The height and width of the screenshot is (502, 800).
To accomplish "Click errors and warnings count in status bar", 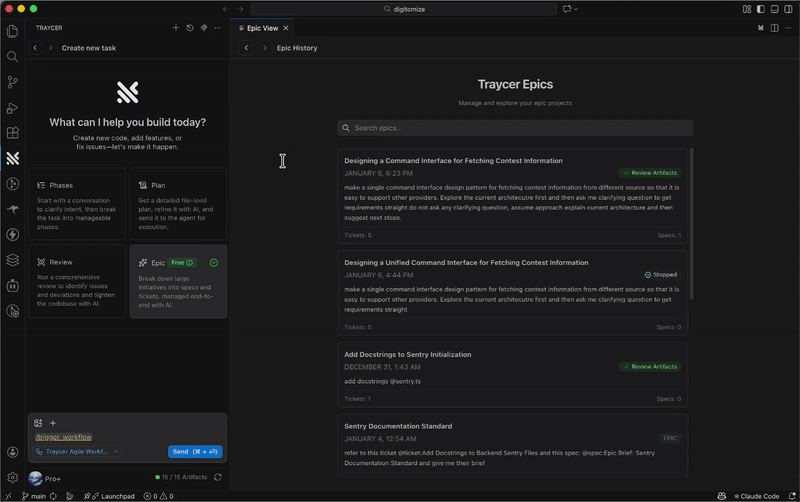I will [159, 496].
